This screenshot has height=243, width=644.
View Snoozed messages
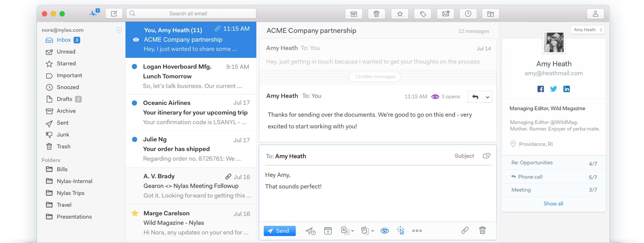pos(68,87)
